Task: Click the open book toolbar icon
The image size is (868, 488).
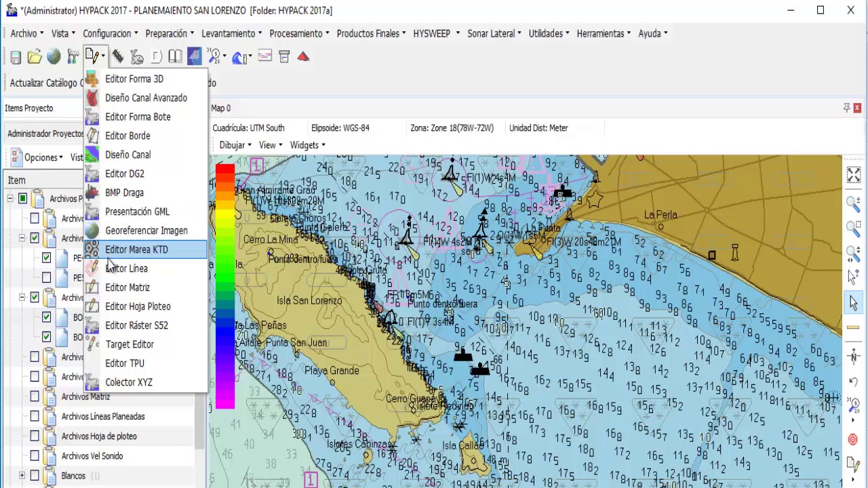Action: (x=175, y=57)
